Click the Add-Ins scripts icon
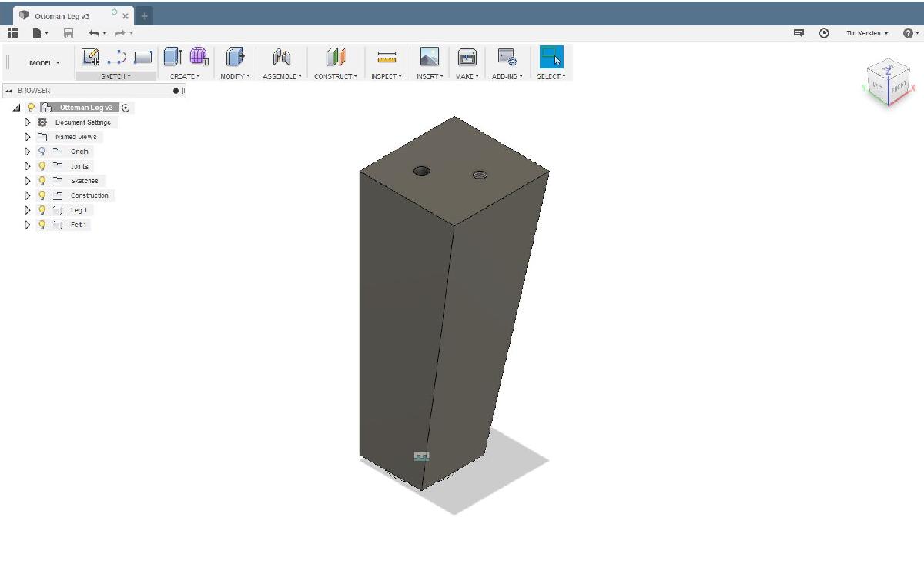 507,57
